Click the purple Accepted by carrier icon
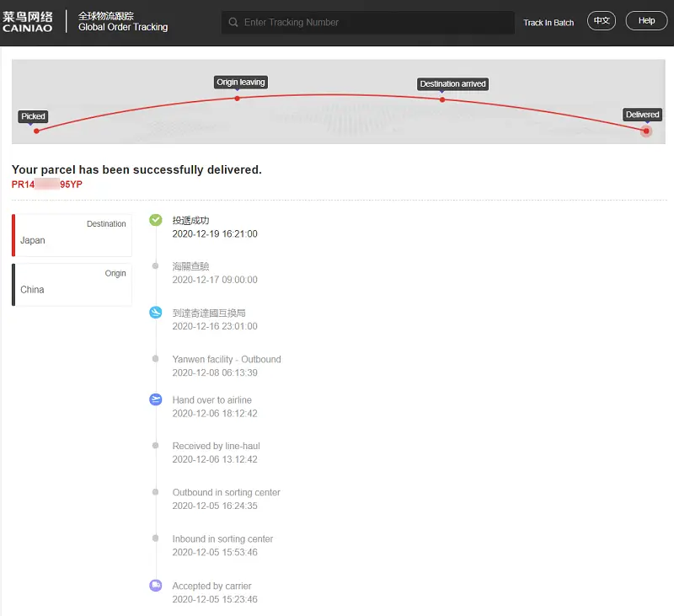Viewport: 674px width, 616px height. coord(155,585)
